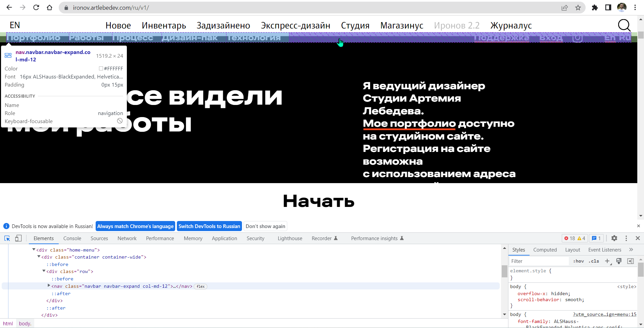Open Экспресс-дизайн menu link

[296, 25]
